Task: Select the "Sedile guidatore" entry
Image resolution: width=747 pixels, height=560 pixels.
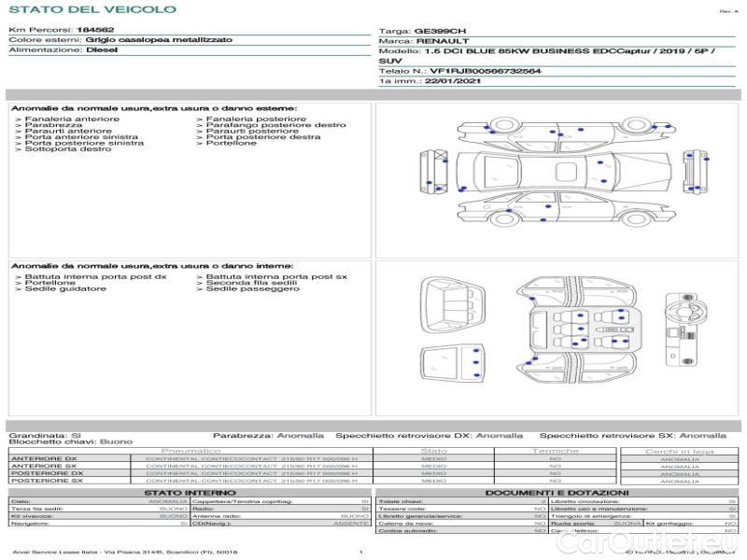Action: 65,288
